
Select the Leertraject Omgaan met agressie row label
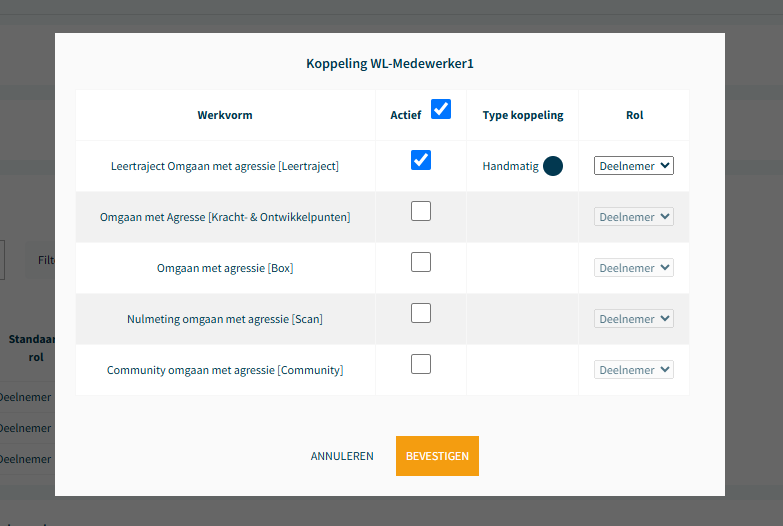225,166
